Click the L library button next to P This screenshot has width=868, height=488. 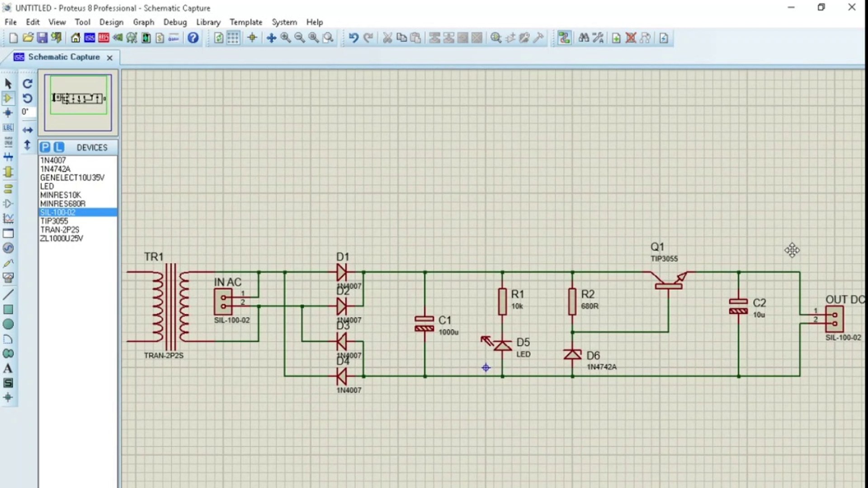tap(58, 147)
